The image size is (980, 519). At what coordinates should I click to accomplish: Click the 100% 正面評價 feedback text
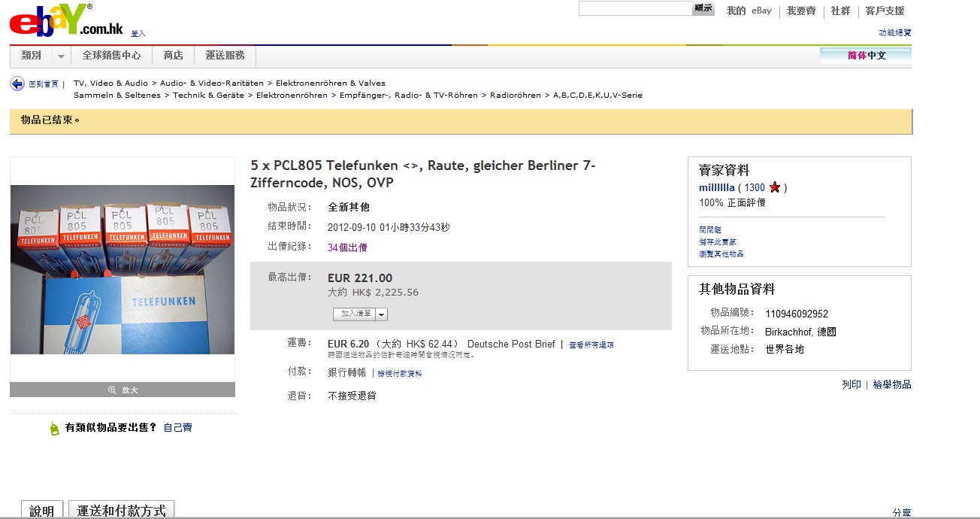pyautogui.click(x=732, y=203)
